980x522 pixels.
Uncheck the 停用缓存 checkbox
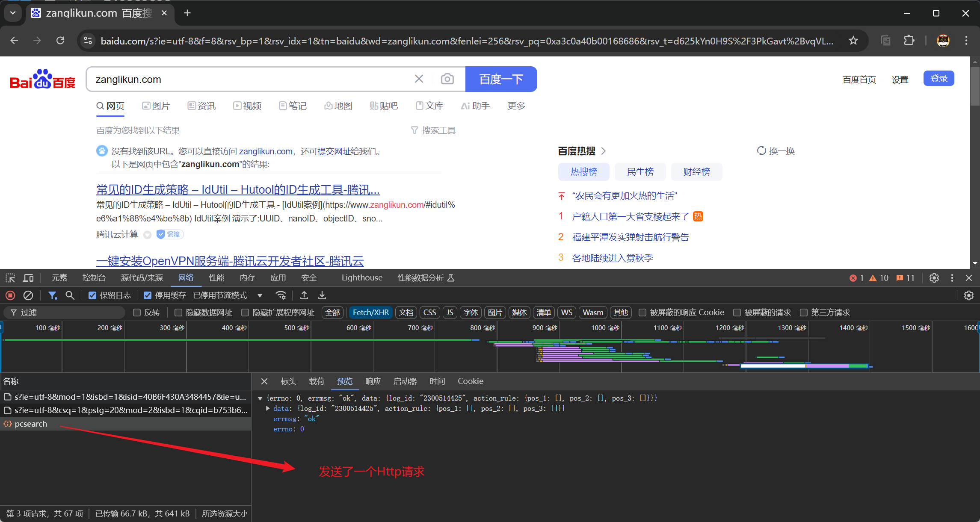pyautogui.click(x=148, y=295)
